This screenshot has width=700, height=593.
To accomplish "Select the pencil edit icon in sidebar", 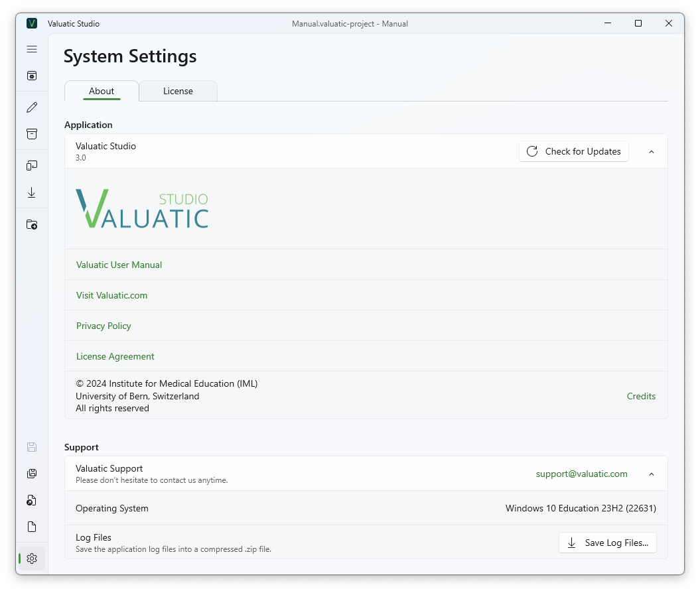I will [x=32, y=107].
